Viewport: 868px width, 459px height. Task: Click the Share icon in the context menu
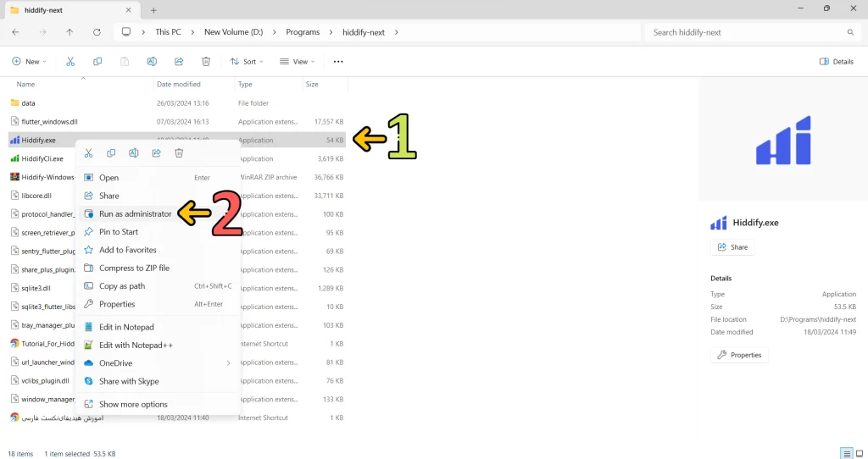(x=157, y=153)
